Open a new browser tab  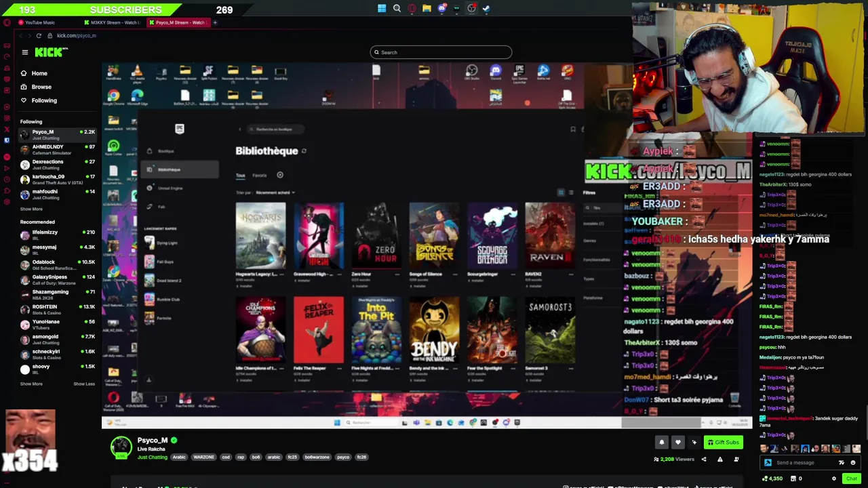tap(215, 22)
